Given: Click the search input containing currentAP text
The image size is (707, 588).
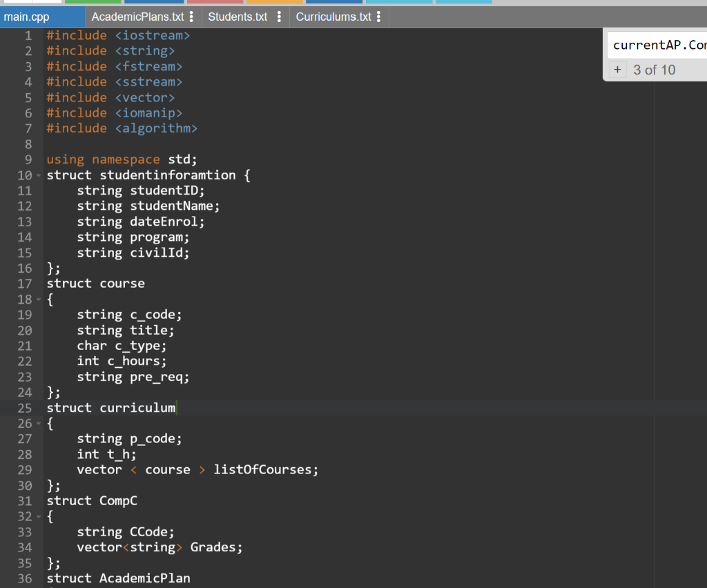Looking at the screenshot, I should (656, 44).
